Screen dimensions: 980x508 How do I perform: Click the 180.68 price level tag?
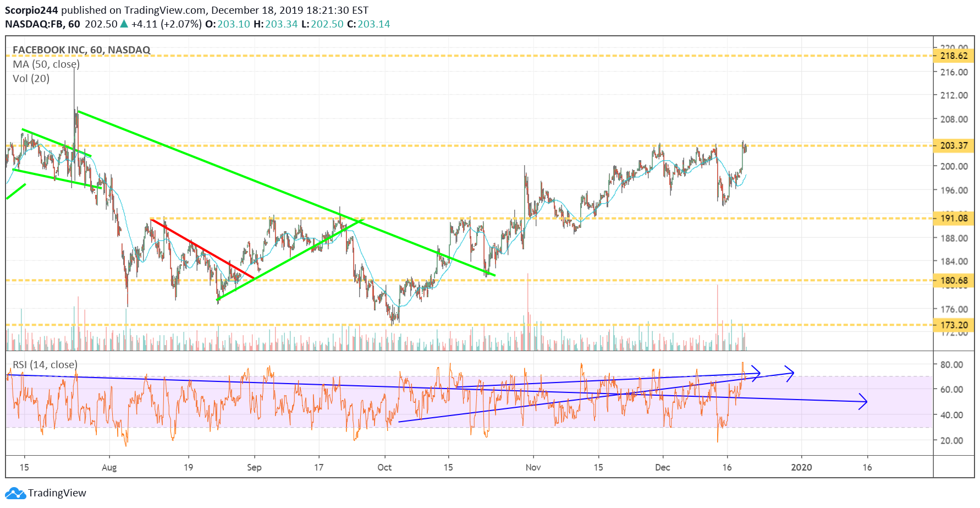click(x=954, y=281)
